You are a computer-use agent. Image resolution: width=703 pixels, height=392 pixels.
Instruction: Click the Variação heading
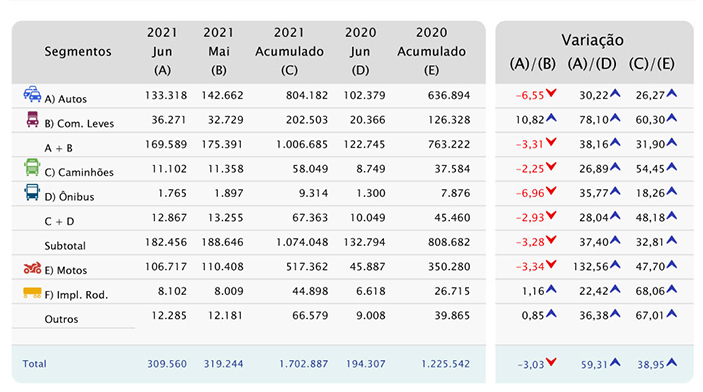(592, 40)
